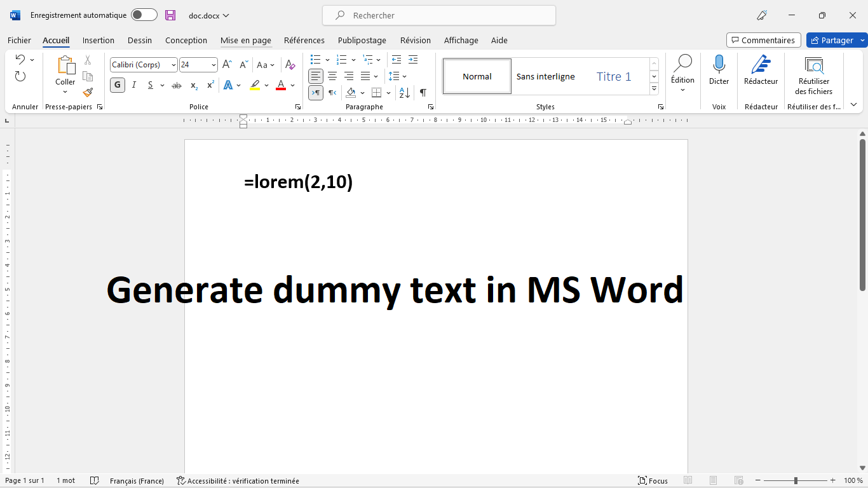This screenshot has width=868, height=488.
Task: Open the Police dialog launcher
Action: (x=298, y=107)
